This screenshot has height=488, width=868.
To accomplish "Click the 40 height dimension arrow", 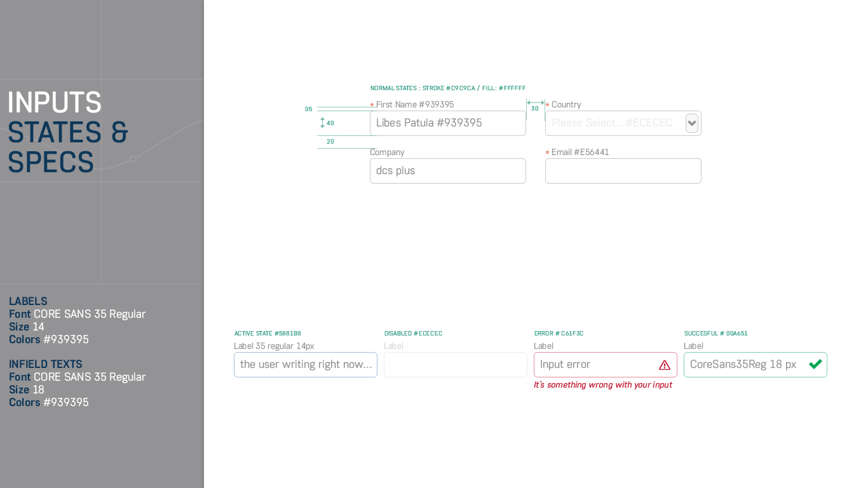I will tap(323, 123).
